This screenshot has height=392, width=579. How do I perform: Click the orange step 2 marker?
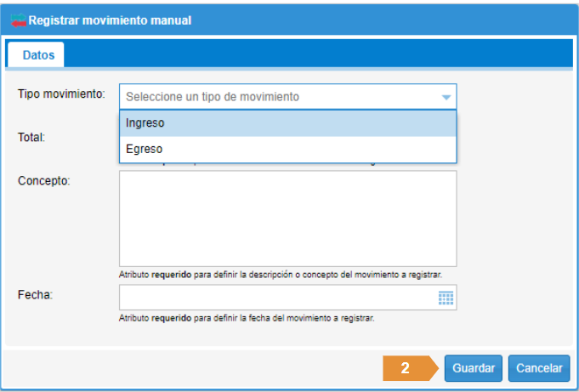406,368
